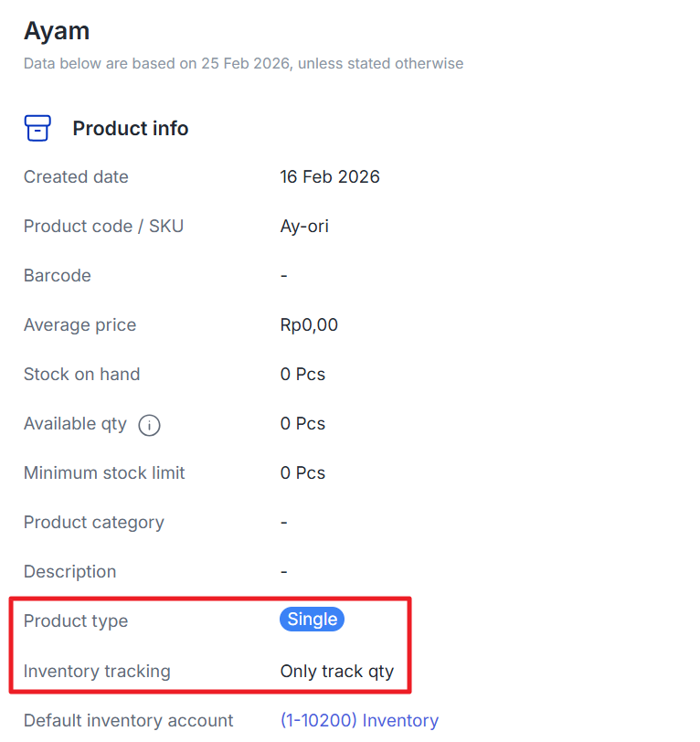Click the Rp0,00 average price value
This screenshot has height=742, width=700.
309,324
